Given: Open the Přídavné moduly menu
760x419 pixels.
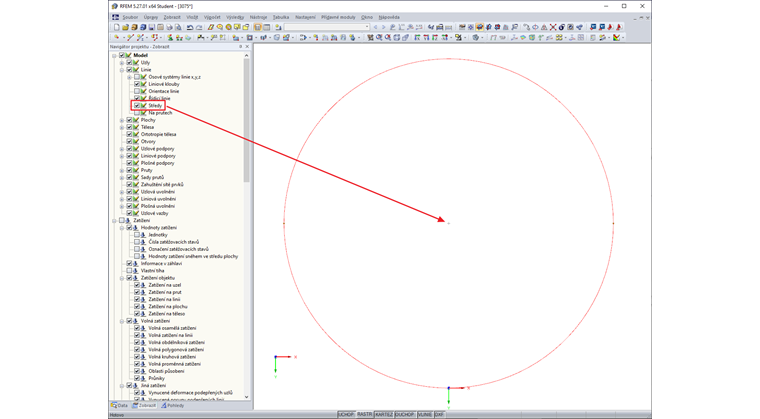Looking at the screenshot, I should [x=338, y=17].
